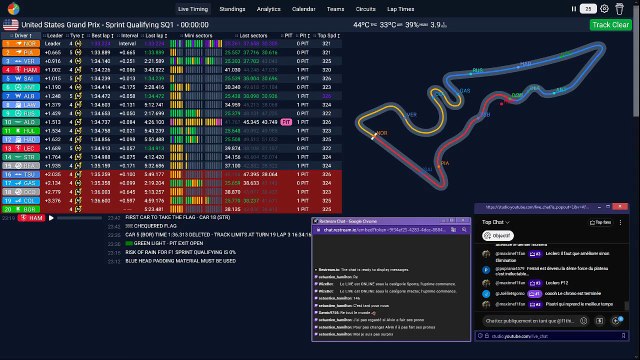Open the Live Timing tab
This screenshot has height=360, width=640.
pyautogui.click(x=193, y=9)
